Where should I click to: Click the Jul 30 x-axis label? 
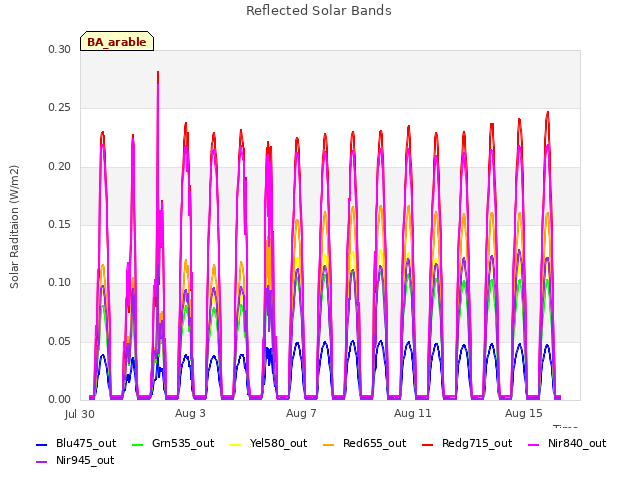pos(80,414)
